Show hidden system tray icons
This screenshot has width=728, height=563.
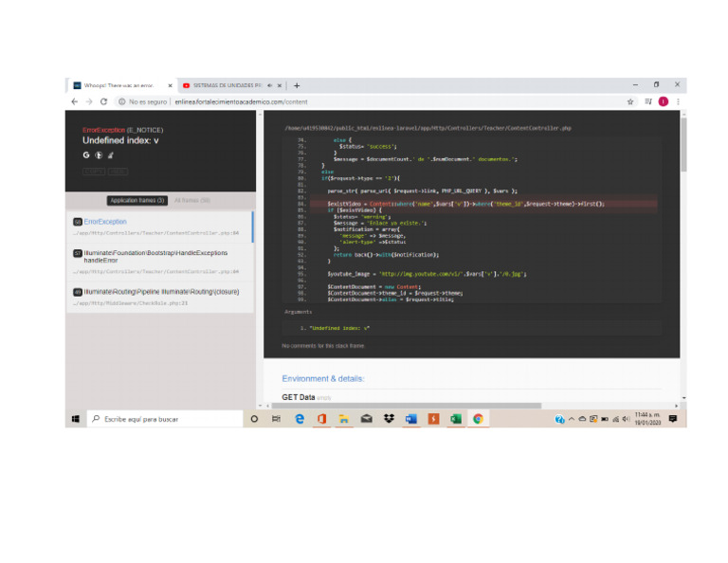click(572, 419)
